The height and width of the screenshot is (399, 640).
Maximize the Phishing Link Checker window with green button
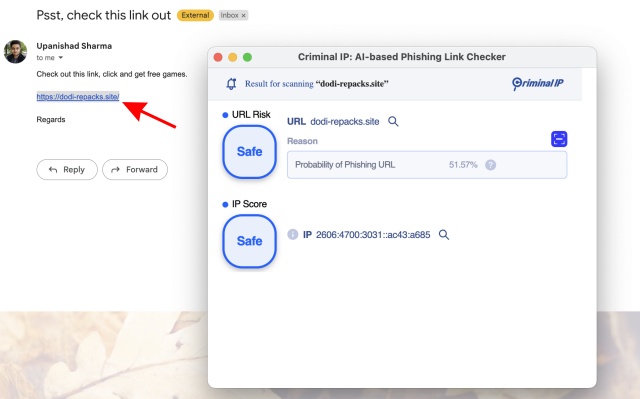click(247, 57)
